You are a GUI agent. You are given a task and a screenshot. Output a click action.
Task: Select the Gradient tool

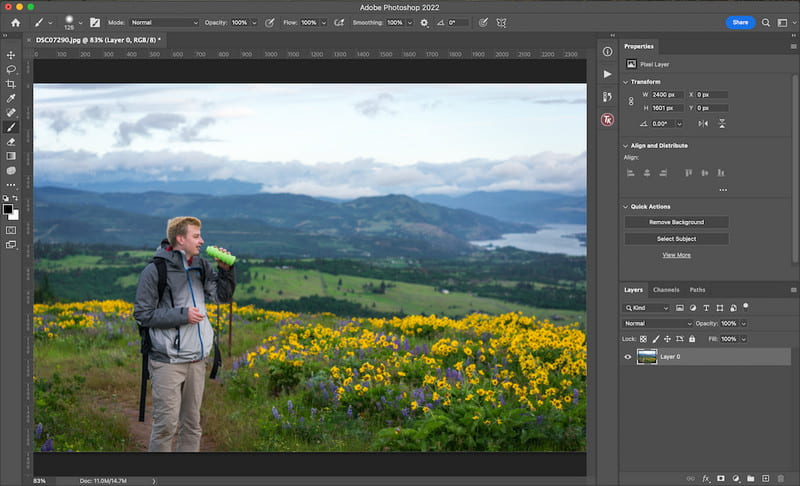11,156
